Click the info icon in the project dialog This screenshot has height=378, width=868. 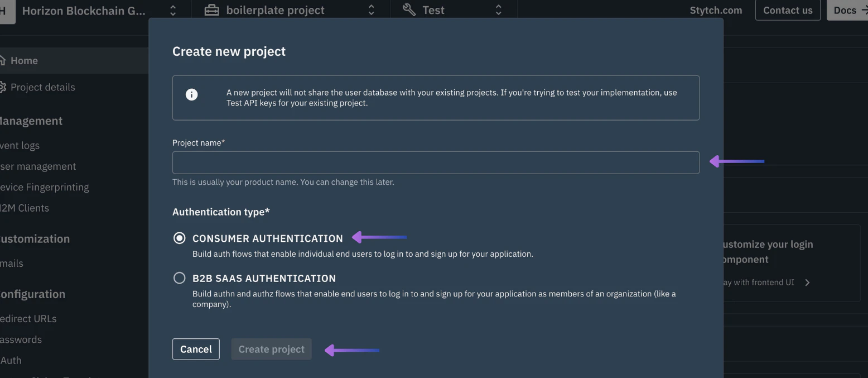coord(192,94)
